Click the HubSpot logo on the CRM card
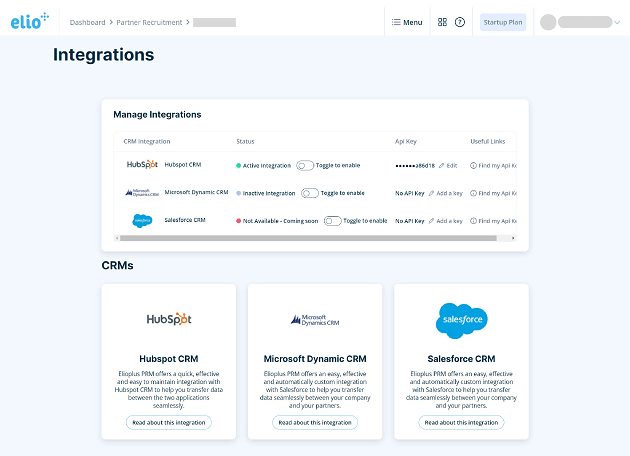This screenshot has width=630, height=456. point(169,319)
